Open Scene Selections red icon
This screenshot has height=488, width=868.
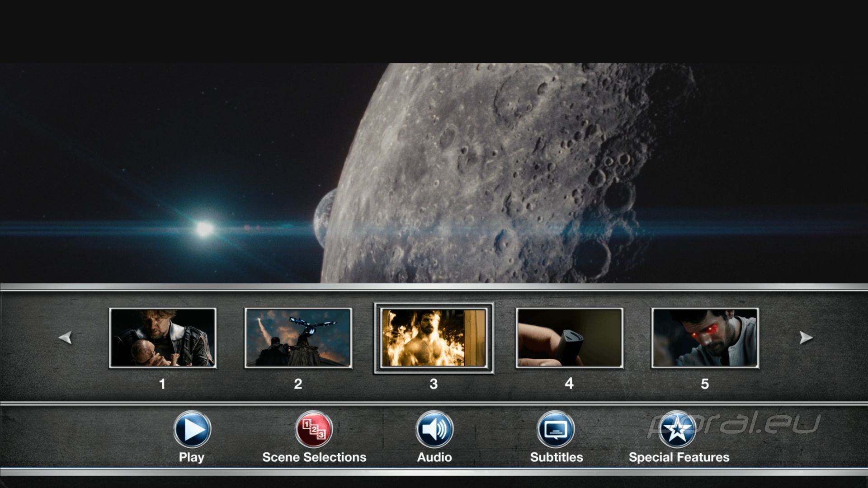pyautogui.click(x=314, y=429)
